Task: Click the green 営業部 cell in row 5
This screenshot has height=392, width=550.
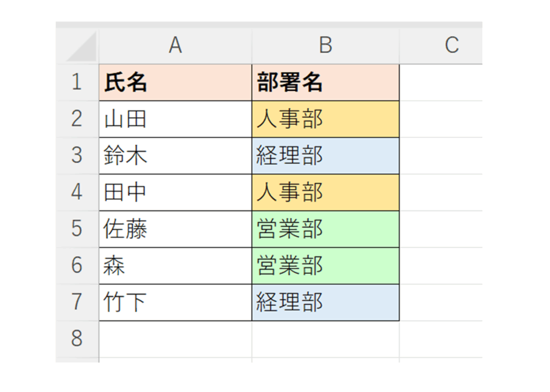Action: (x=325, y=229)
